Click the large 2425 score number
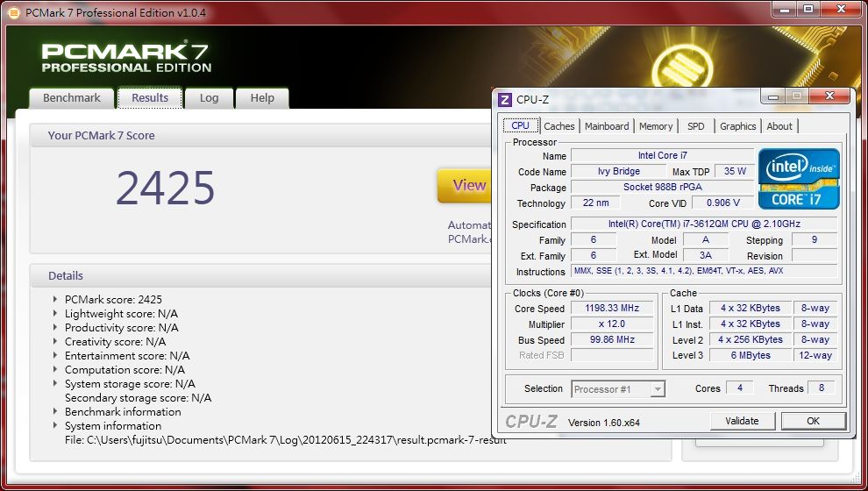This screenshot has width=868, height=491. point(165,189)
